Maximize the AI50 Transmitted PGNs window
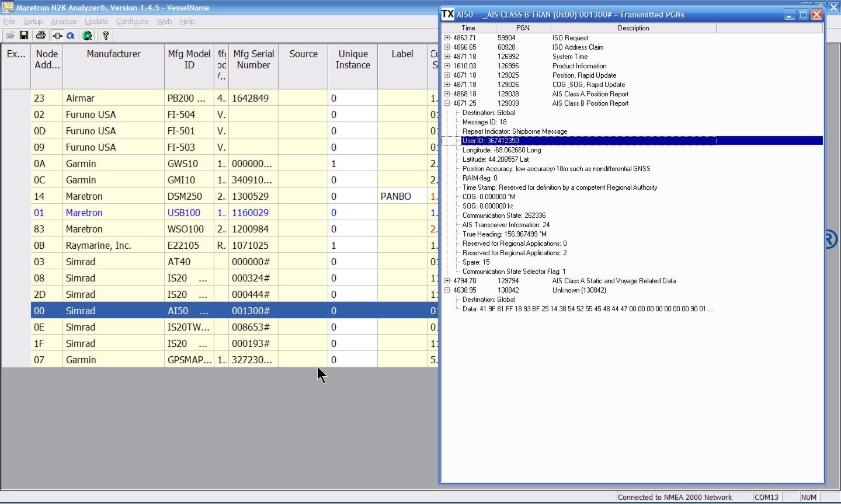Screen dimensions: 841x504 coord(803,15)
